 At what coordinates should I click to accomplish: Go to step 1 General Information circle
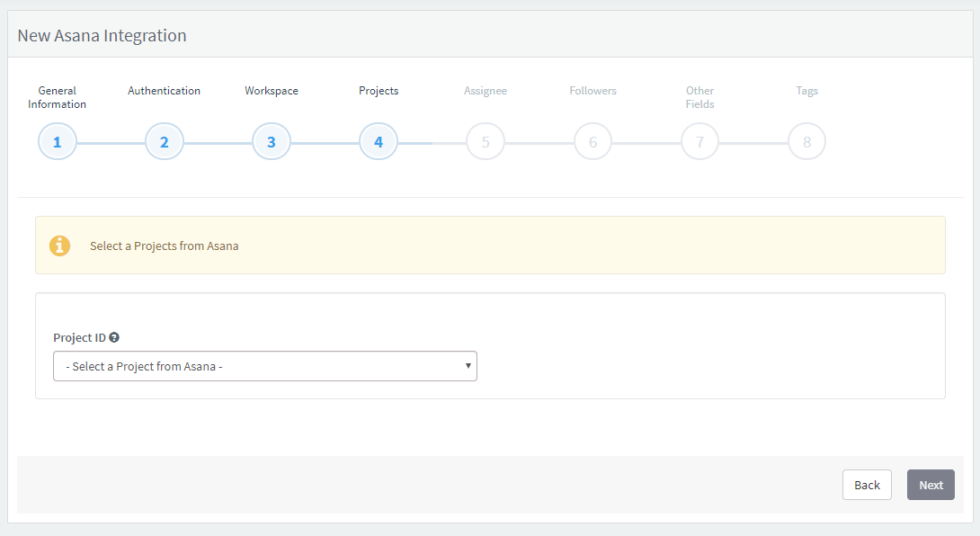click(x=57, y=141)
